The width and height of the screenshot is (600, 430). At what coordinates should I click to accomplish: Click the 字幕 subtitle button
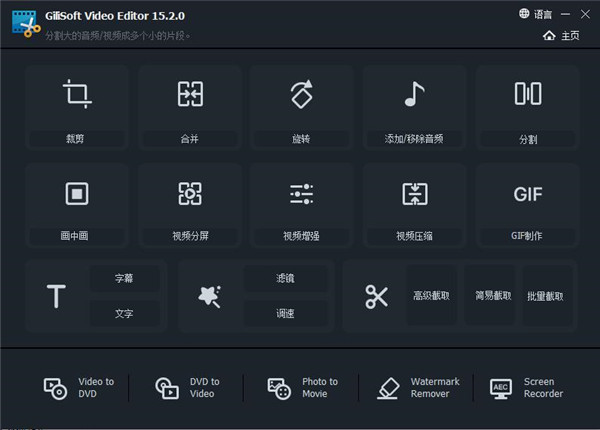click(124, 279)
